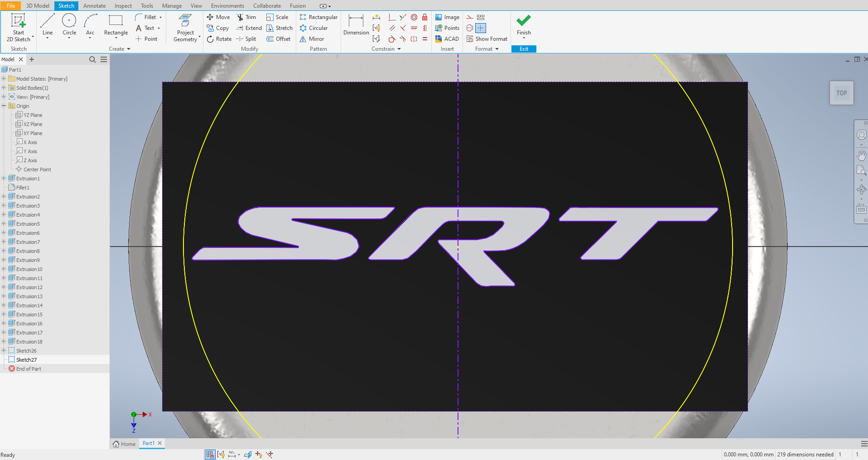The image size is (868, 460).
Task: Insert Image into sketch
Action: 447,17
